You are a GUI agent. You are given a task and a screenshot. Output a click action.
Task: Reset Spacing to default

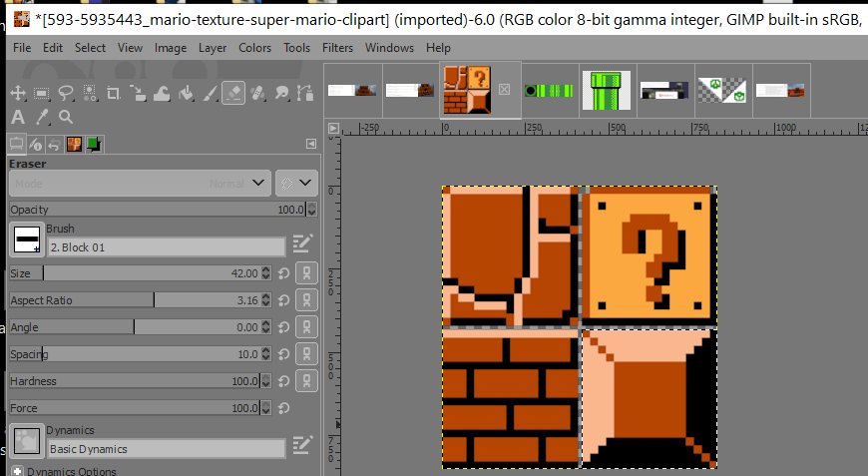coord(284,354)
